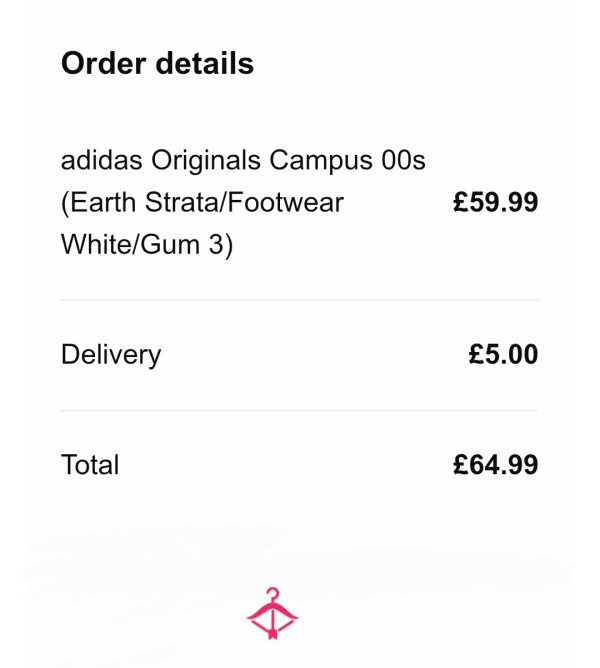The height and width of the screenshot is (668, 600).
Task: Click the Delivery label
Action: pyautogui.click(x=111, y=354)
